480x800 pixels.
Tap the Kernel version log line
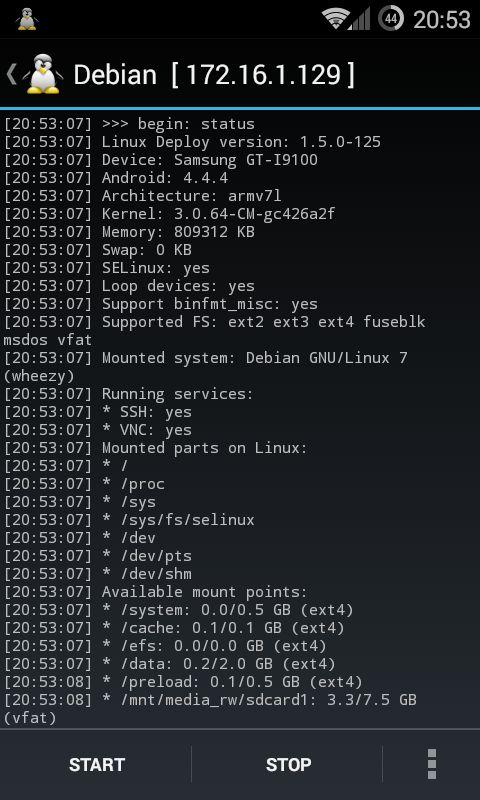click(x=169, y=213)
